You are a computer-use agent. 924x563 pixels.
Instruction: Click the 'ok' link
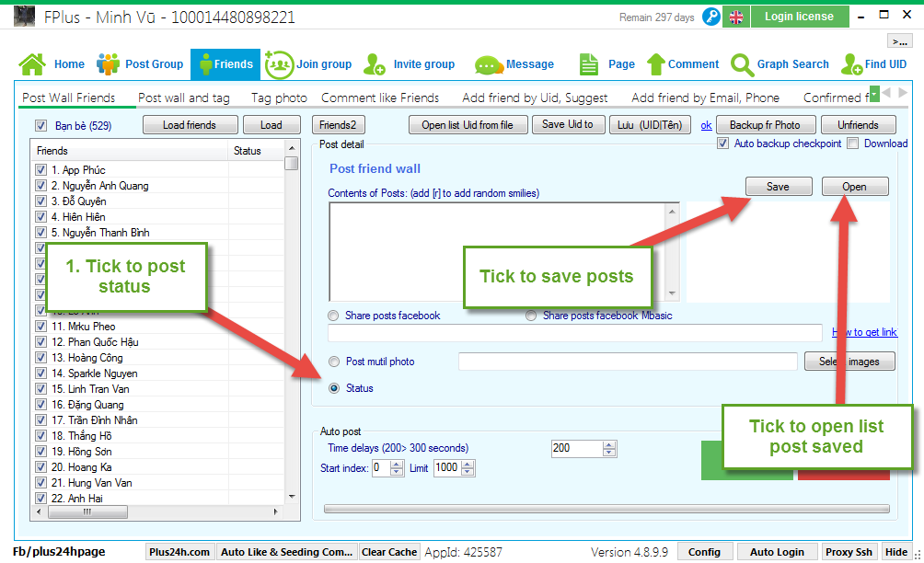(x=706, y=125)
